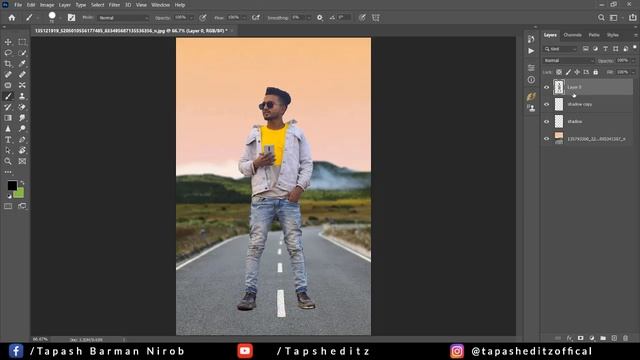Switch to the Styles tab
640x360 pixels.
613,35
